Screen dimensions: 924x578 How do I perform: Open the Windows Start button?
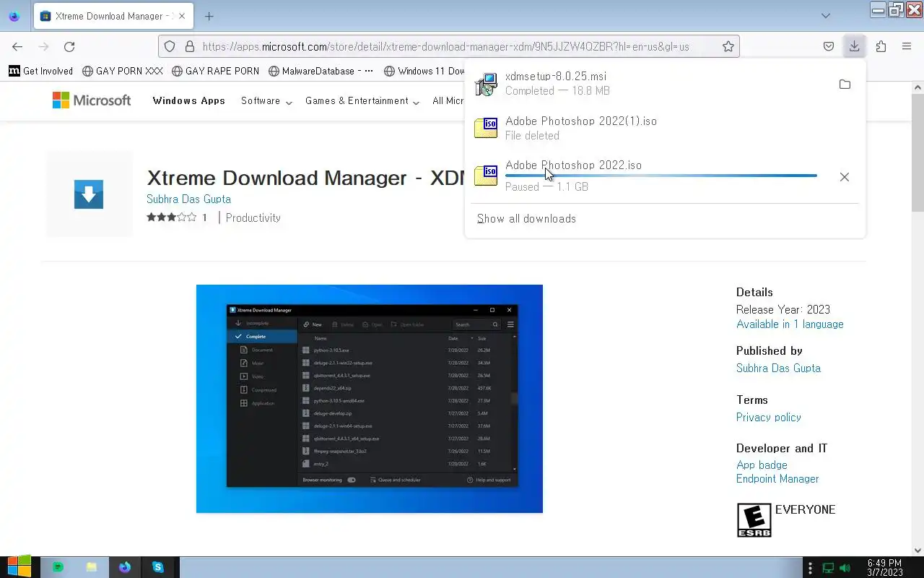point(19,567)
